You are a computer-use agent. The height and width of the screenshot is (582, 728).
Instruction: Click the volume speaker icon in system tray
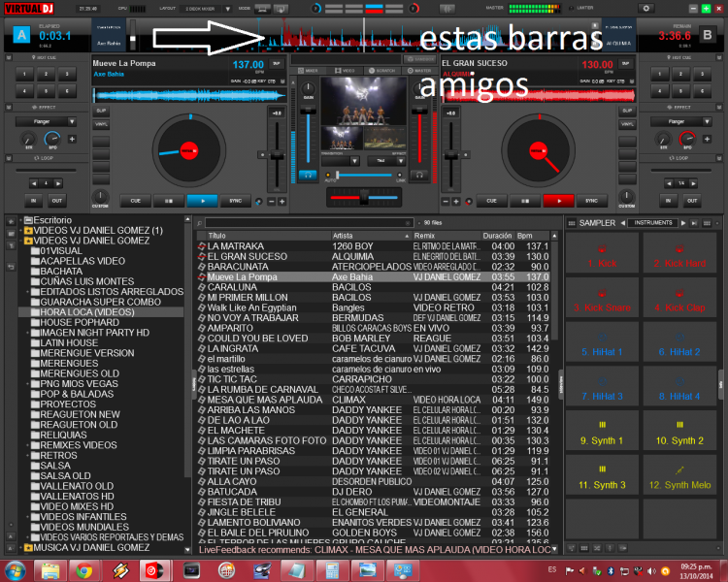click(x=652, y=571)
